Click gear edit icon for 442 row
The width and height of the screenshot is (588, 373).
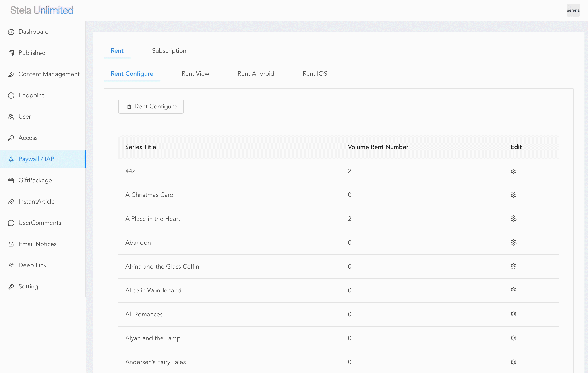(513, 171)
